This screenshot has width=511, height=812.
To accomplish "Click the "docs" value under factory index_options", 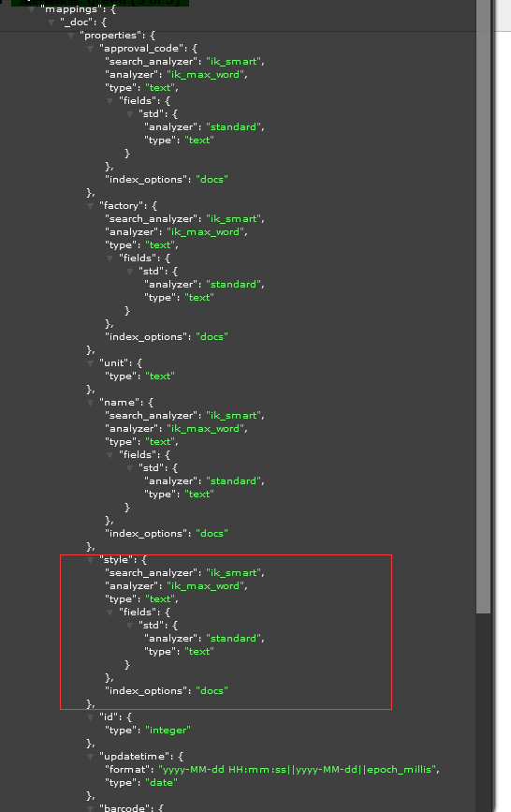I will (212, 337).
